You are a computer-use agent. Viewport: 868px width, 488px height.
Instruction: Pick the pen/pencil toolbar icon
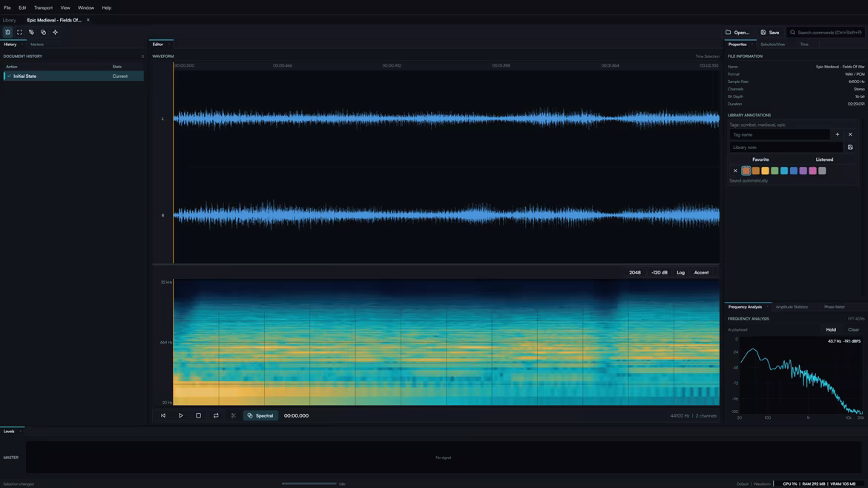coord(32,32)
